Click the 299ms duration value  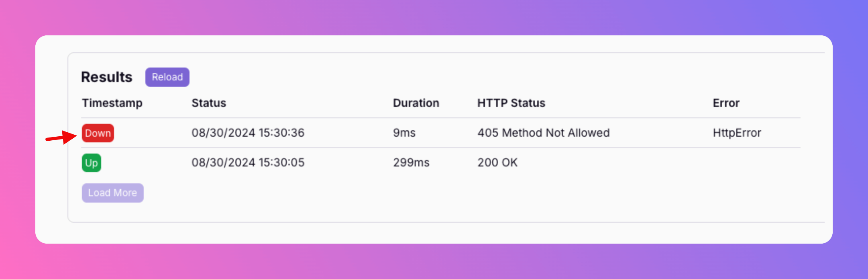[411, 162]
